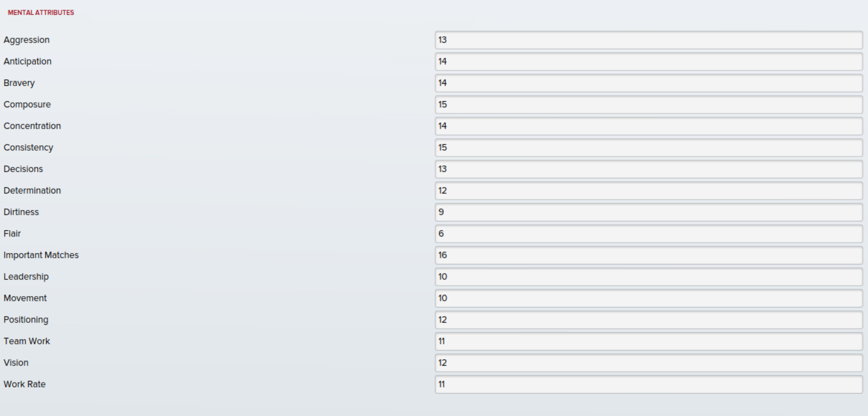Click the Aggression value field
The image size is (868, 416).
pyautogui.click(x=649, y=40)
